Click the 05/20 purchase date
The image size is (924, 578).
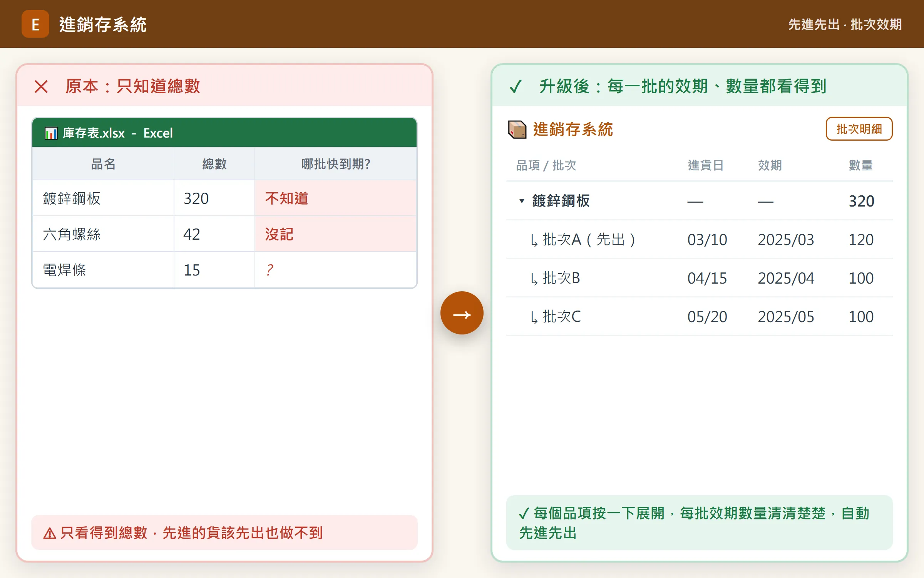click(707, 317)
